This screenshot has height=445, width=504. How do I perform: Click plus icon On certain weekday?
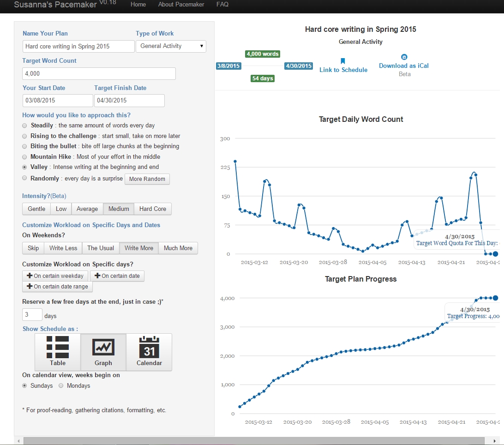(30, 276)
